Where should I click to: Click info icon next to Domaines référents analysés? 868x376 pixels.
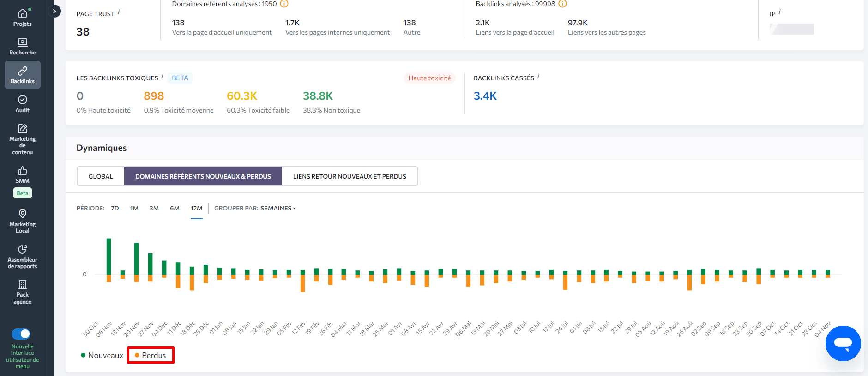pyautogui.click(x=284, y=4)
